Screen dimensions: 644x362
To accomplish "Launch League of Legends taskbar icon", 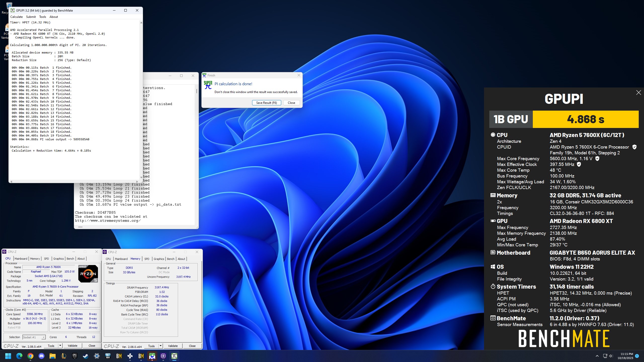I will pyautogui.click(x=64, y=356).
